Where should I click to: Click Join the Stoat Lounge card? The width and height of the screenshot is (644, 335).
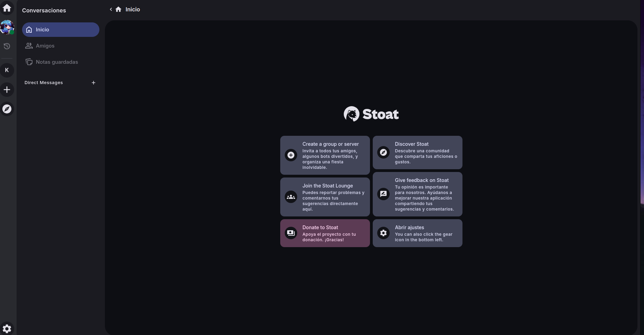[x=325, y=197]
